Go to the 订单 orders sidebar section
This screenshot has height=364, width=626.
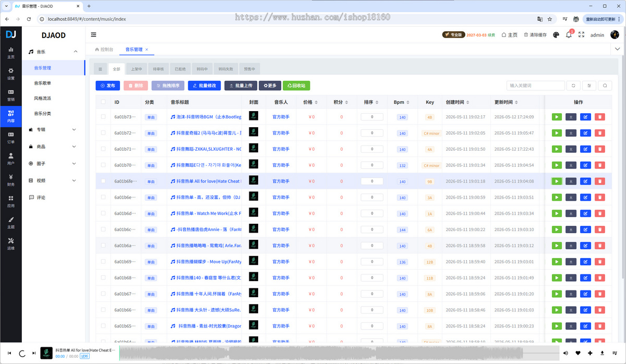tap(11, 137)
